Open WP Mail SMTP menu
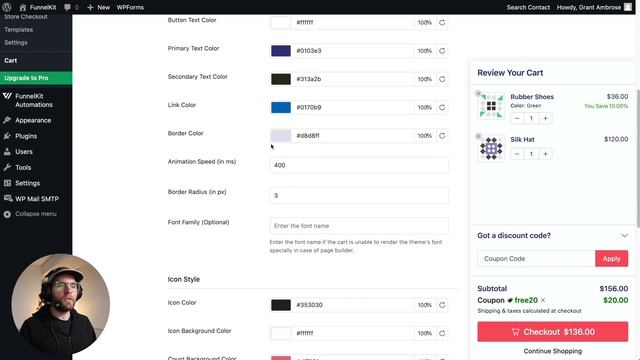Image resolution: width=640 pixels, height=360 pixels. (36, 199)
